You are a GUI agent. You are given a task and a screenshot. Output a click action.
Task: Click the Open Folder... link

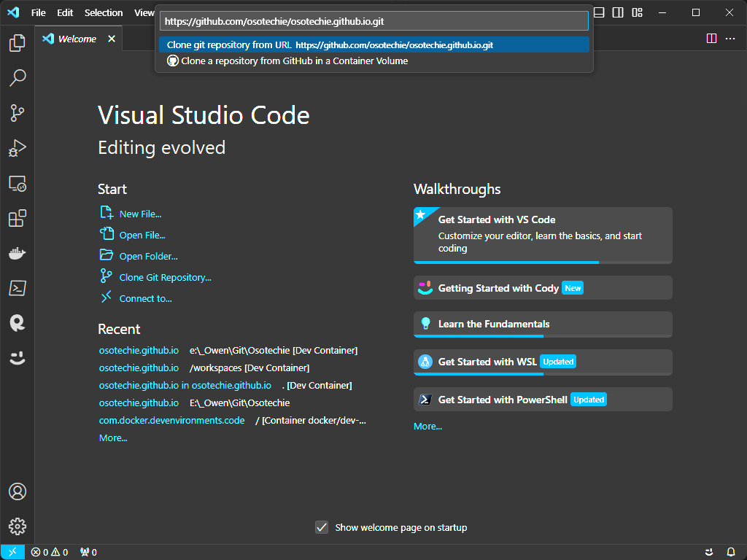coord(148,256)
